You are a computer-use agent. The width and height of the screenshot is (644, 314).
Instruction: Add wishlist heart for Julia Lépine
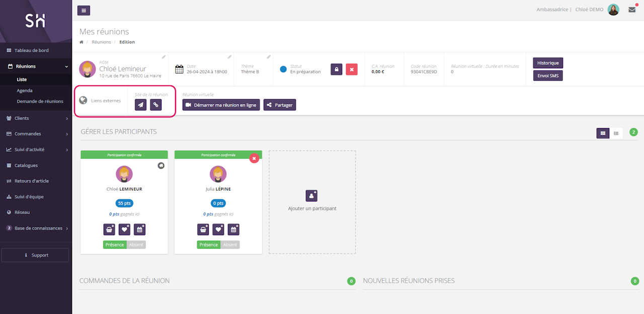point(218,230)
